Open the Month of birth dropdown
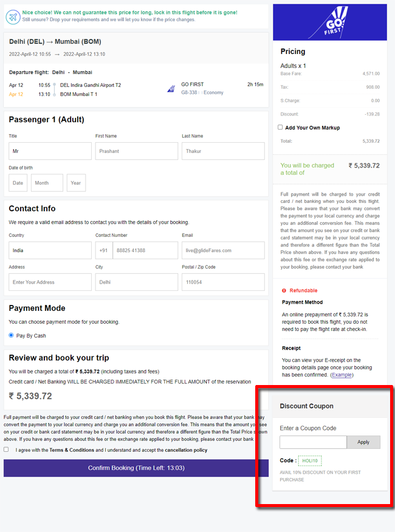This screenshot has height=532, width=395. click(x=47, y=183)
